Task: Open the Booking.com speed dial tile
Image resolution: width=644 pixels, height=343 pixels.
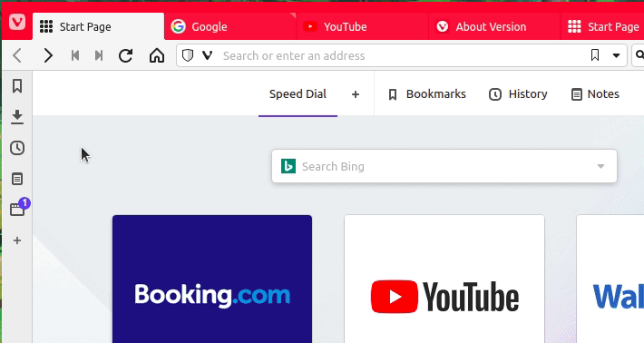Action: [x=212, y=279]
